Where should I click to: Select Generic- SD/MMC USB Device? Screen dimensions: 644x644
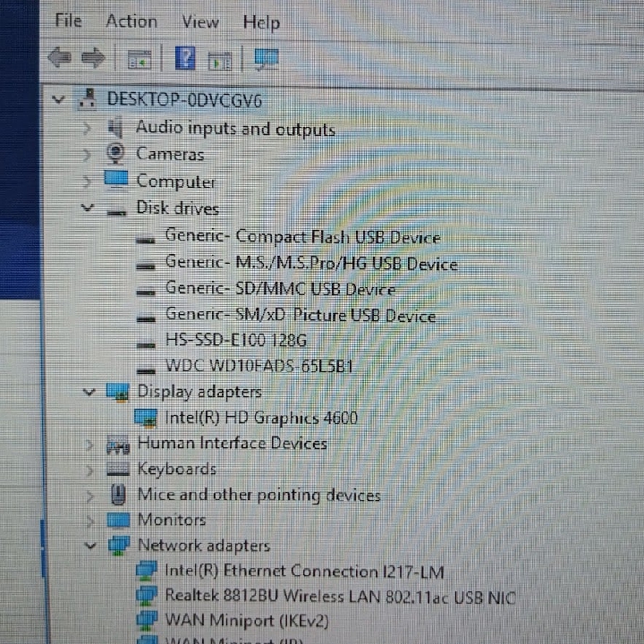coord(280,289)
